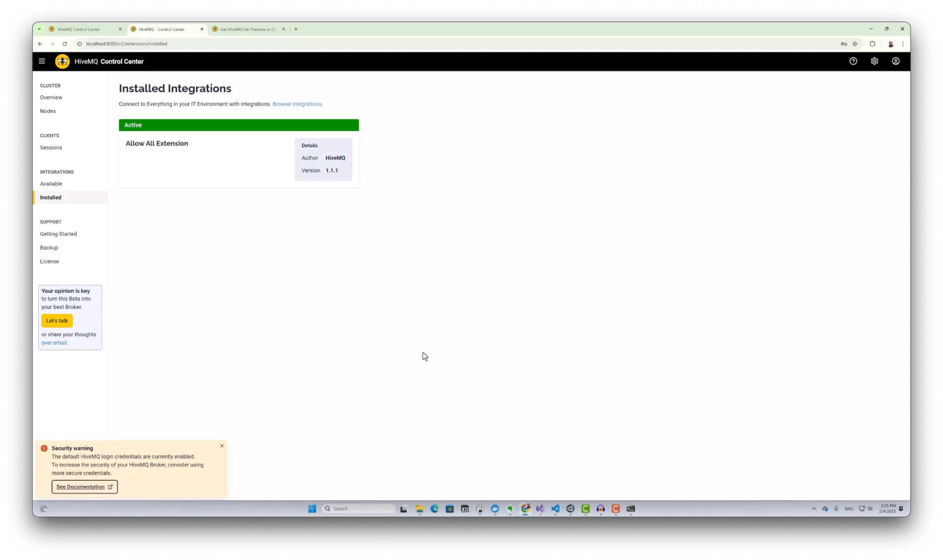Viewport: 943px width, 560px height.
Task: Open Getting Started in Support
Action: [58, 234]
